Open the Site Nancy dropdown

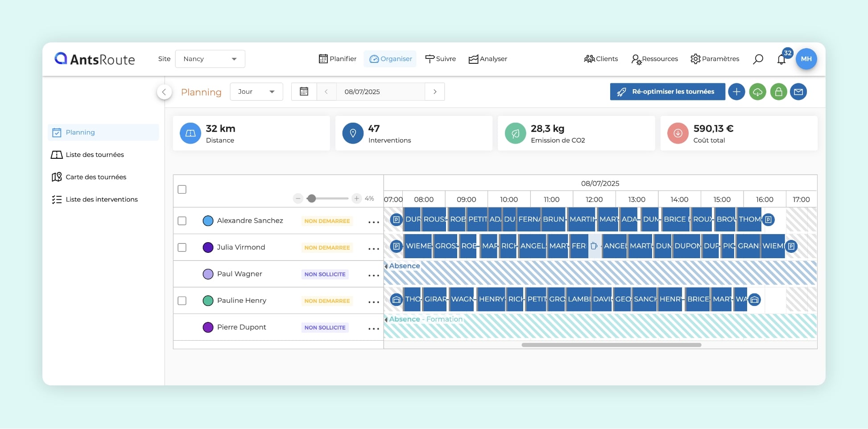[x=210, y=59]
